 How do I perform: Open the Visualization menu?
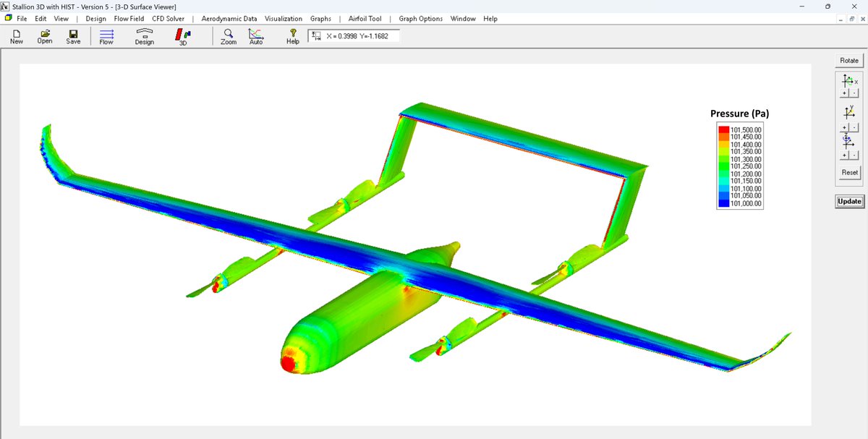[x=284, y=18]
